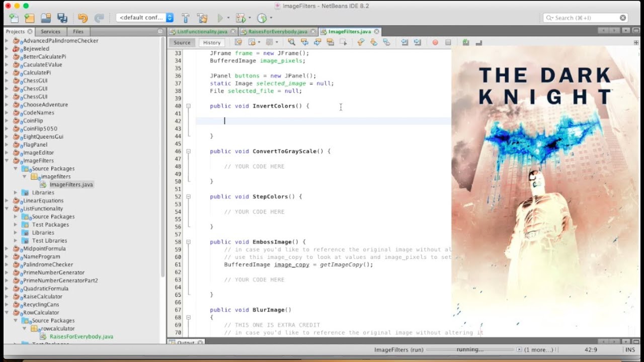Open the default config dropdown
The image size is (644, 362).
tap(145, 18)
